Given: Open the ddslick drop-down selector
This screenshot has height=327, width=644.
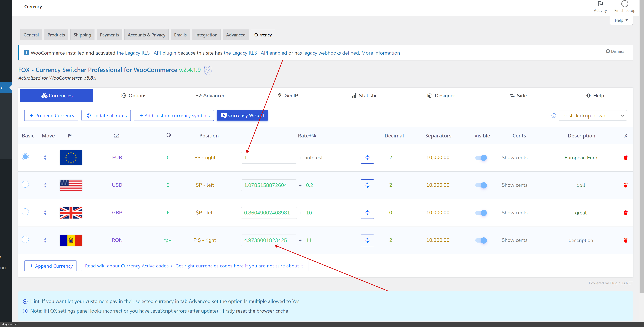Looking at the screenshot, I should pyautogui.click(x=593, y=115).
